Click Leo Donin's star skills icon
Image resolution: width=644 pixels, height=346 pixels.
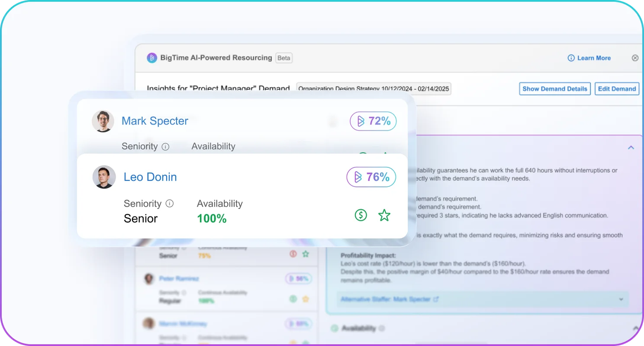(x=384, y=215)
